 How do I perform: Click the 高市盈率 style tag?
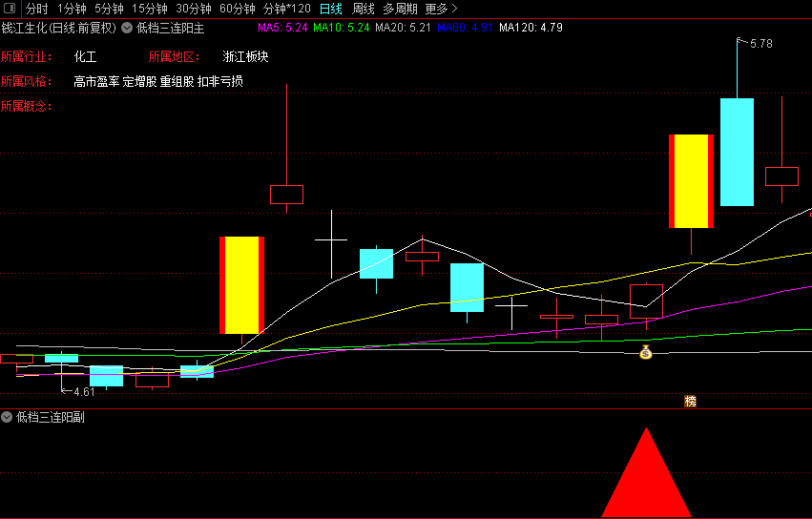(96, 81)
